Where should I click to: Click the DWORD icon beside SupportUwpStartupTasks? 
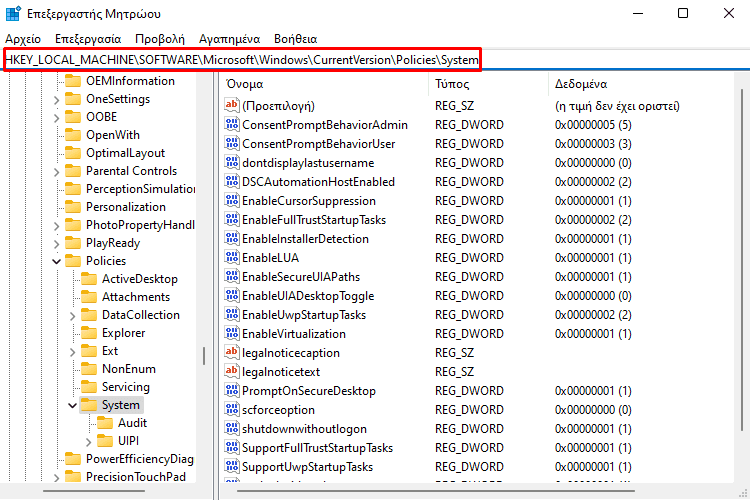232,467
